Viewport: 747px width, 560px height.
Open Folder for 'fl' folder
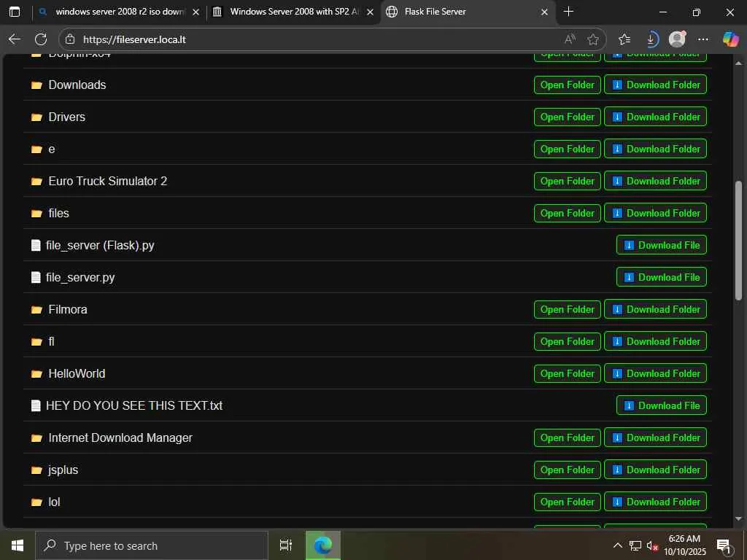pos(568,341)
